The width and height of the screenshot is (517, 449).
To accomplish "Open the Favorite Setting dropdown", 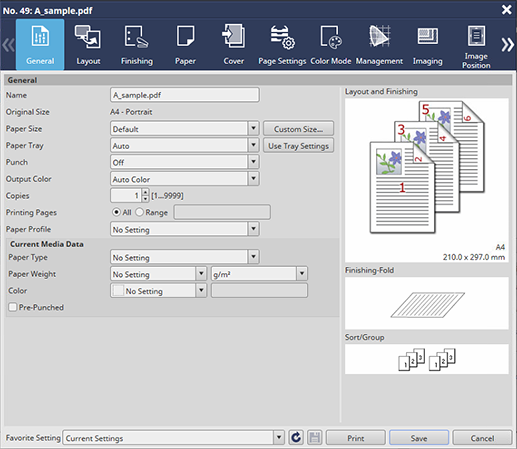I will [x=278, y=437].
